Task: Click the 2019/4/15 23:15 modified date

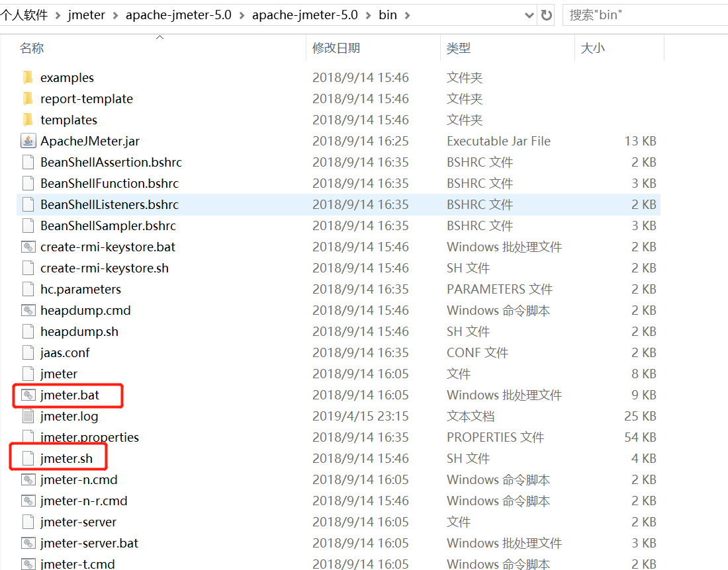Action: 361,416
